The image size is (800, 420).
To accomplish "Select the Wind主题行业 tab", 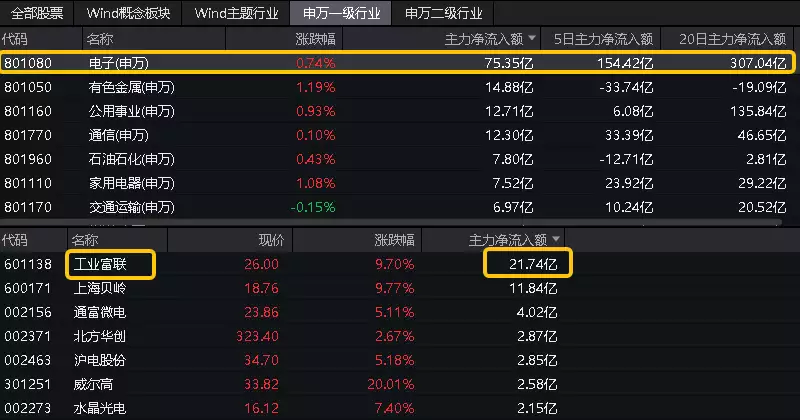I will 236,13.
